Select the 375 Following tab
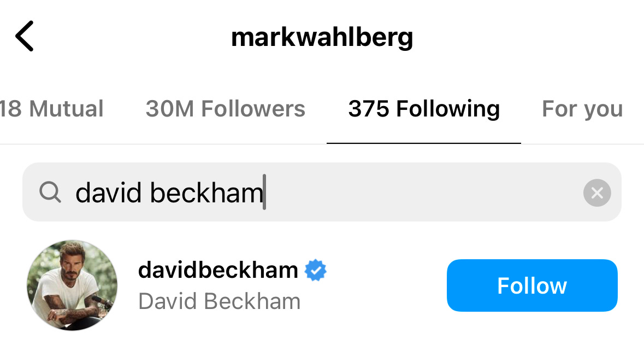 point(424,109)
